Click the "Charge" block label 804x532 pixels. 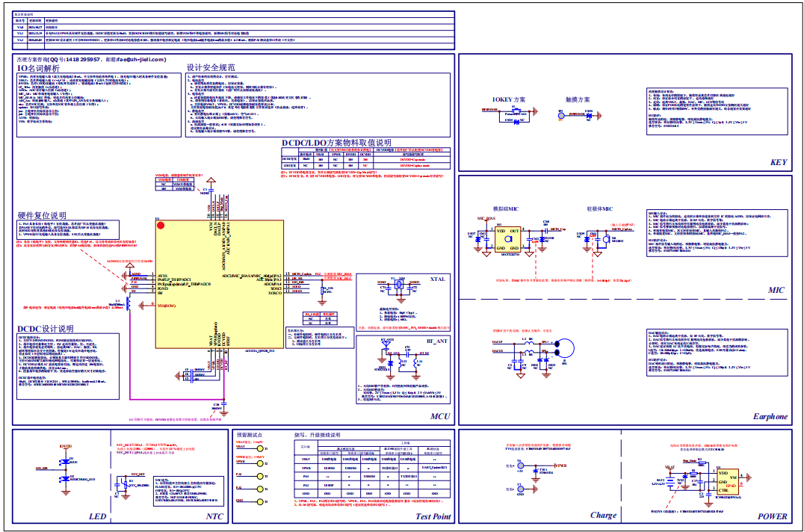604,516
